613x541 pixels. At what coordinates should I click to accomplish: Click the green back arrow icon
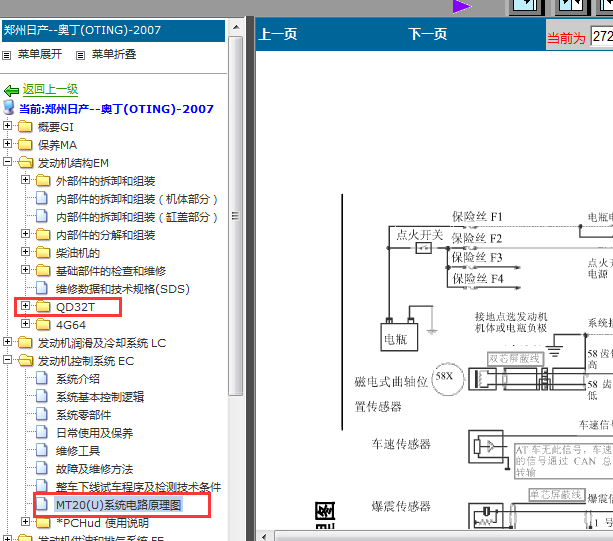[x=11, y=91]
